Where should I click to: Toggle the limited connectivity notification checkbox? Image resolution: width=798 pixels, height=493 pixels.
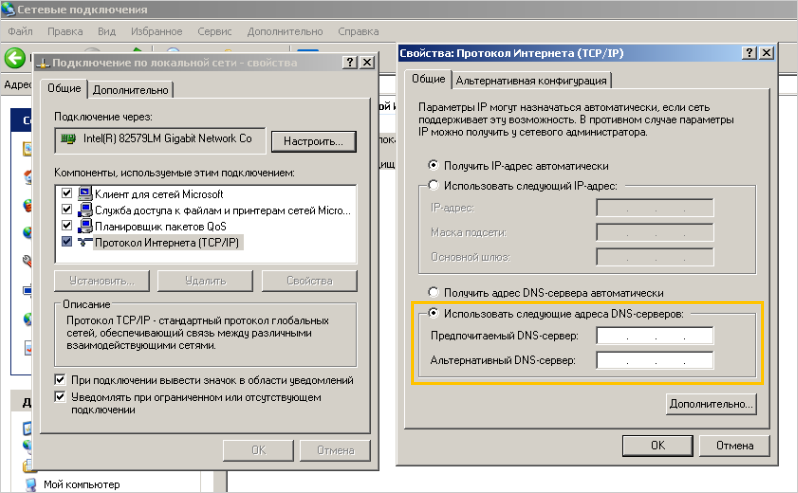[59, 398]
